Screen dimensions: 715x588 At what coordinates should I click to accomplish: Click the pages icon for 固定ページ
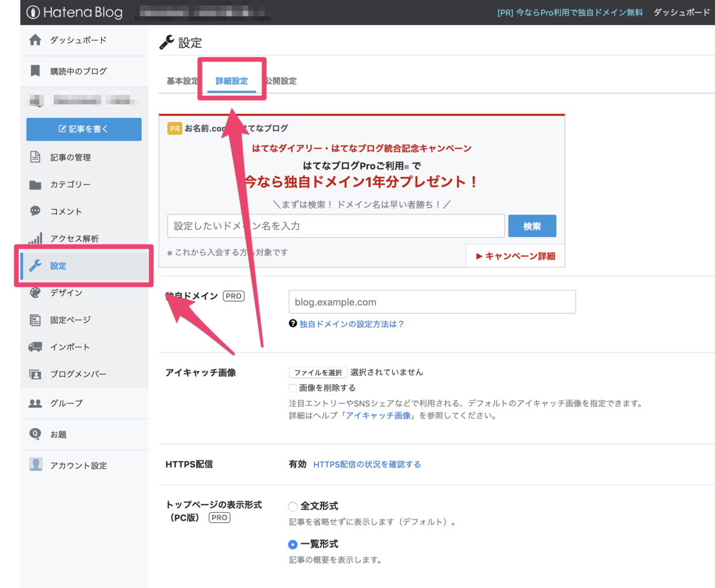[35, 320]
